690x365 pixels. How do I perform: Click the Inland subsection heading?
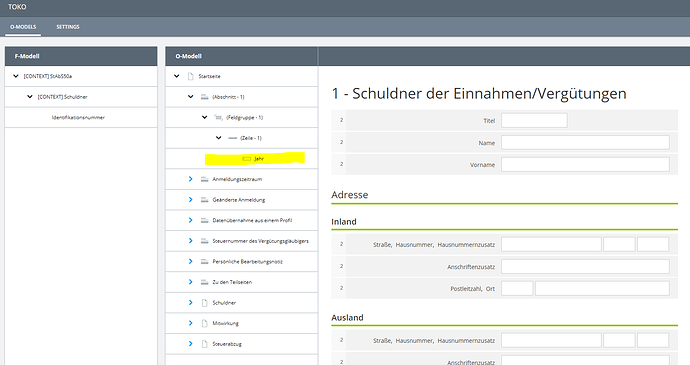point(344,221)
